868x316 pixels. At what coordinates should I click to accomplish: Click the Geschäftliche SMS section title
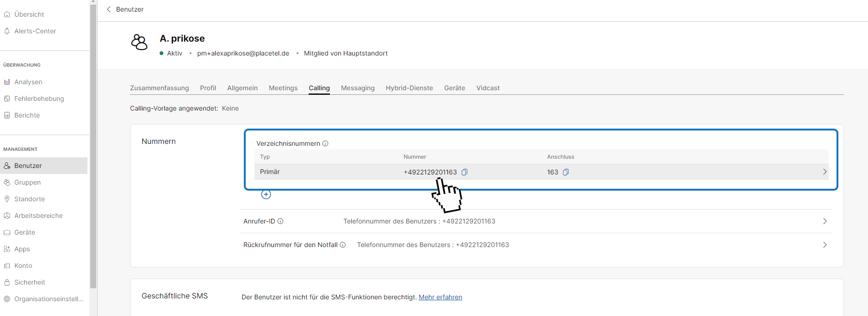(175, 296)
